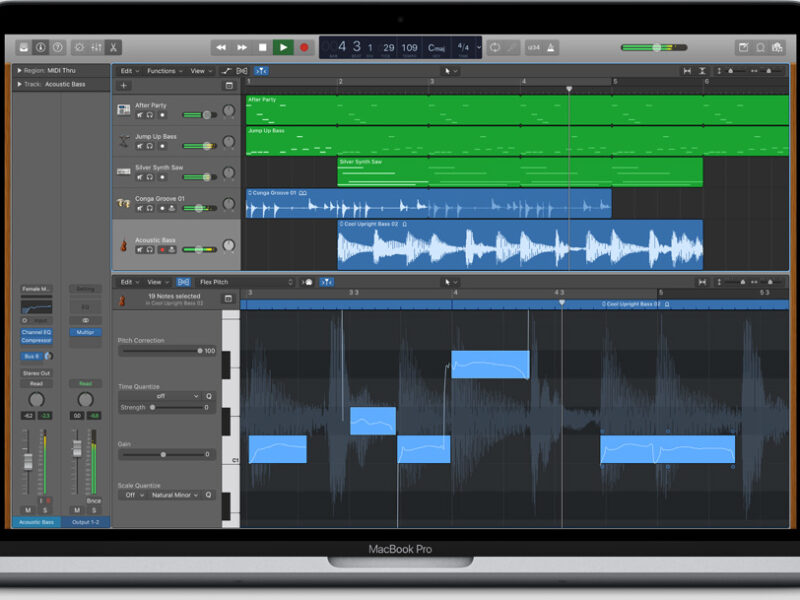Click the Rewind transport button
This screenshot has width=800, height=600.
pos(221,47)
